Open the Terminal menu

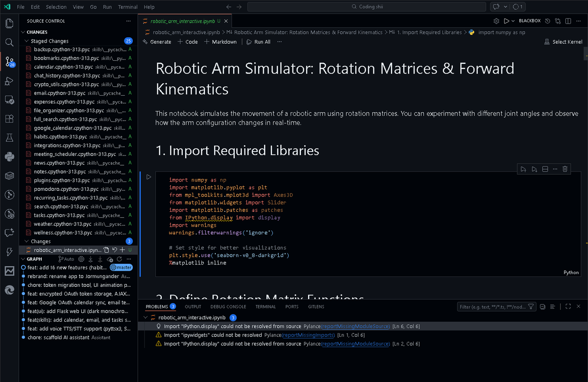pos(128,7)
